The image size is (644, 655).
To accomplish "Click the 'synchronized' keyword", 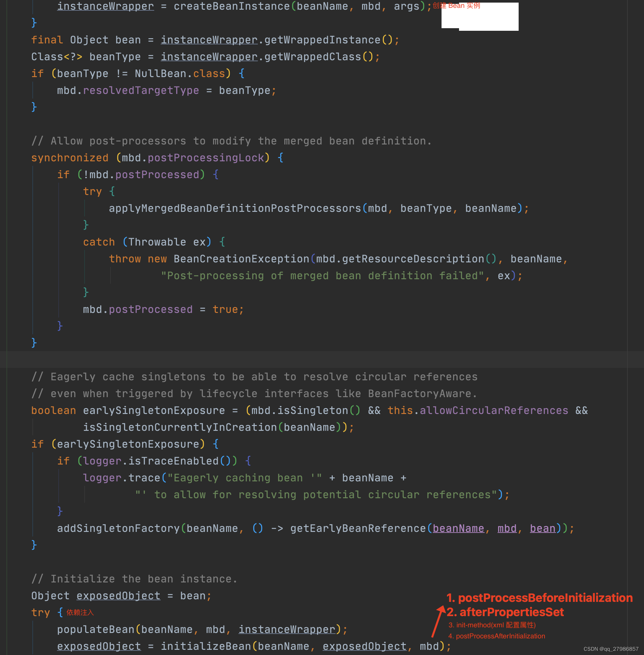I will 70,158.
